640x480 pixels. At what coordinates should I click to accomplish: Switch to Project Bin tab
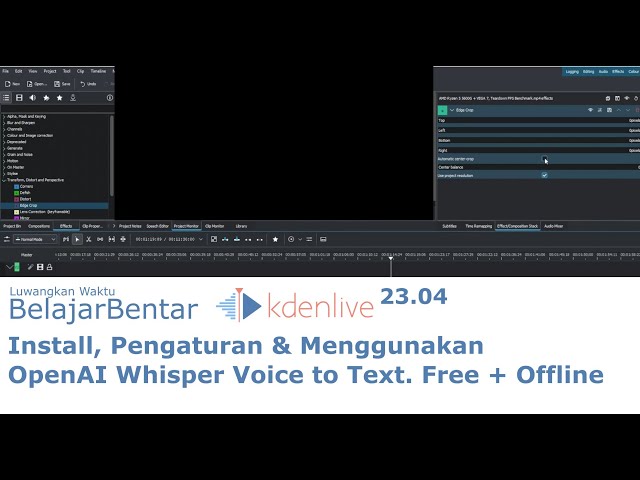click(12, 226)
